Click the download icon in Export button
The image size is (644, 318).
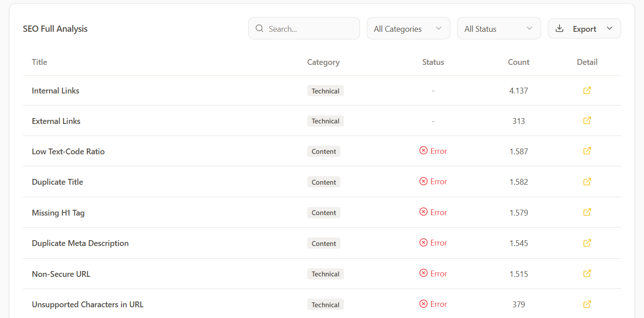pos(559,29)
